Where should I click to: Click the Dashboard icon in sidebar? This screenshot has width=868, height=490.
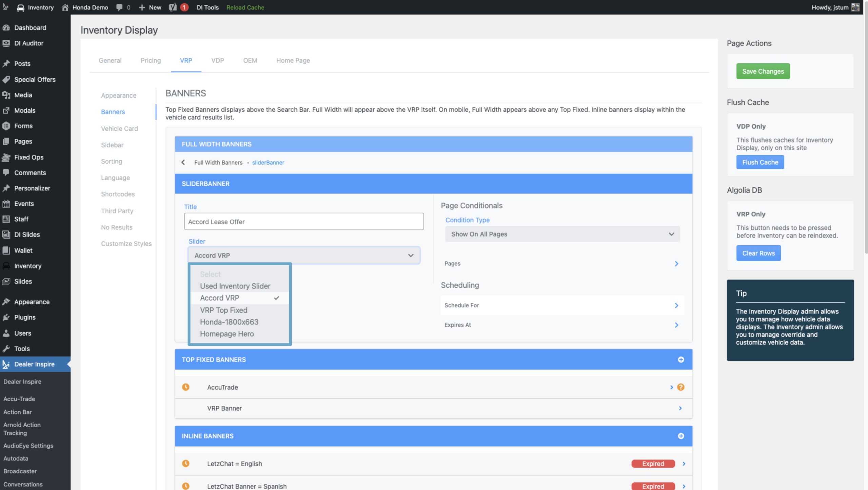point(6,27)
